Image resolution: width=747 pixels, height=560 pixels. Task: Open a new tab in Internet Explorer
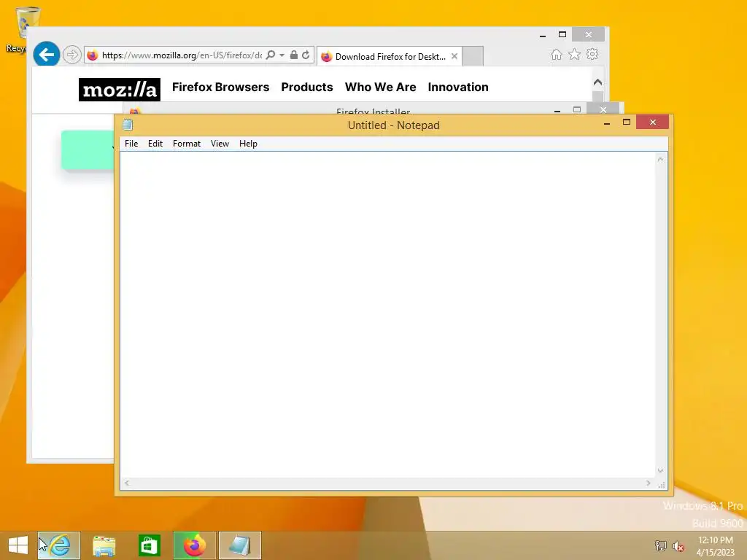[x=473, y=56]
